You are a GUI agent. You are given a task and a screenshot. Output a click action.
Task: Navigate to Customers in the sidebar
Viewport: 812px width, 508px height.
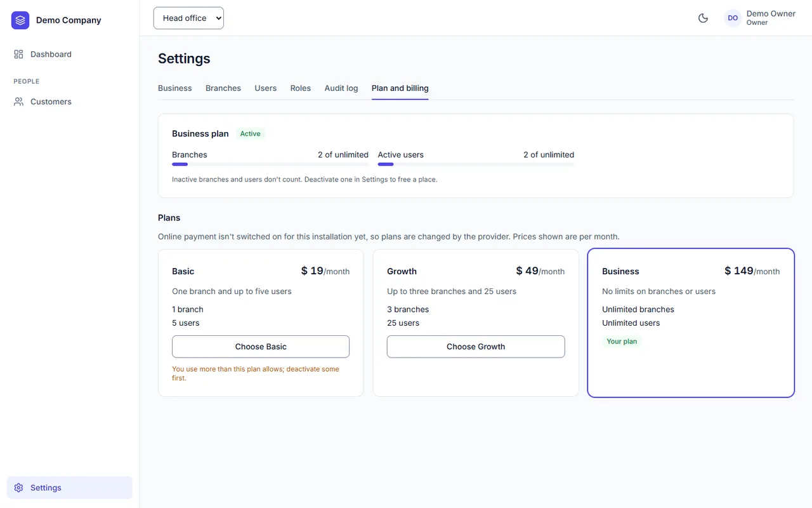pos(70,102)
